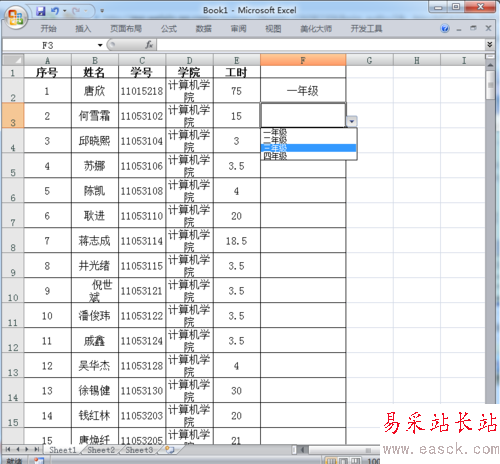Viewport: 500px width, 464px height.
Task: Open the 开始 ribbon tab
Action: 48,29
